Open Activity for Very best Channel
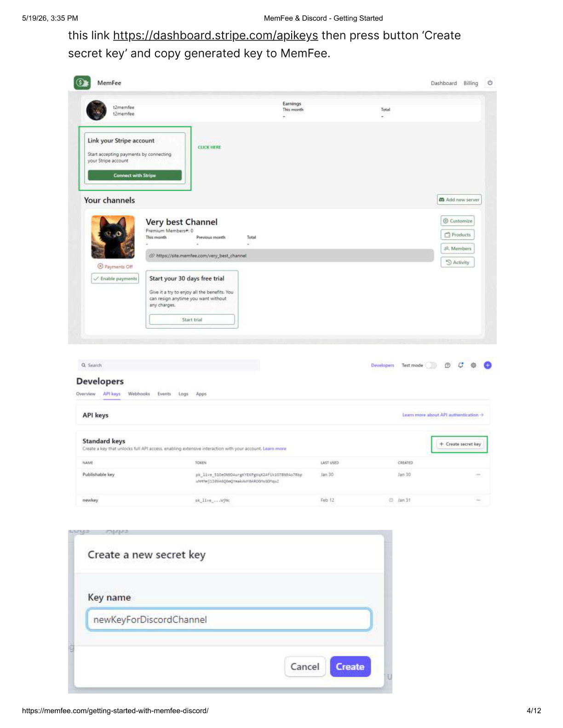Screen dimensions: 563x728 pyautogui.click(x=457, y=262)
